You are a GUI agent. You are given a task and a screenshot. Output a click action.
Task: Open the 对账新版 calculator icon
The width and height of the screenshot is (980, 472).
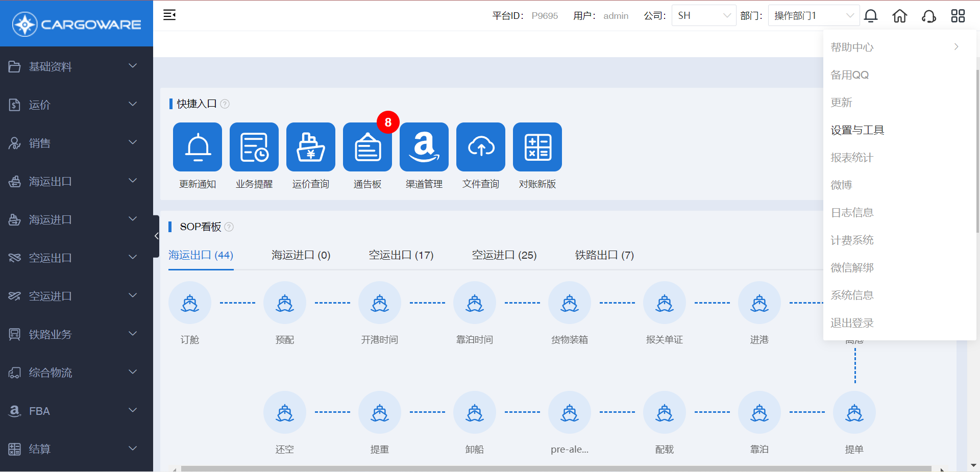point(537,147)
